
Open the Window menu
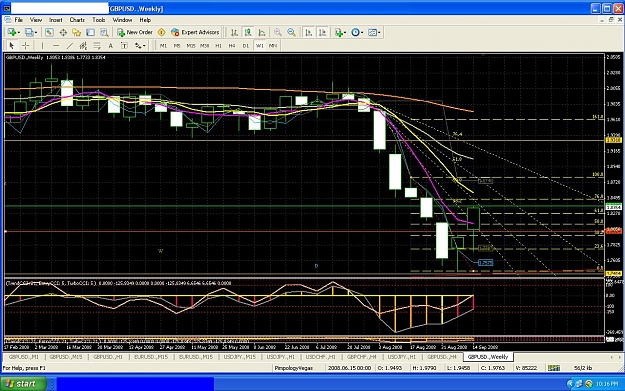(122, 20)
